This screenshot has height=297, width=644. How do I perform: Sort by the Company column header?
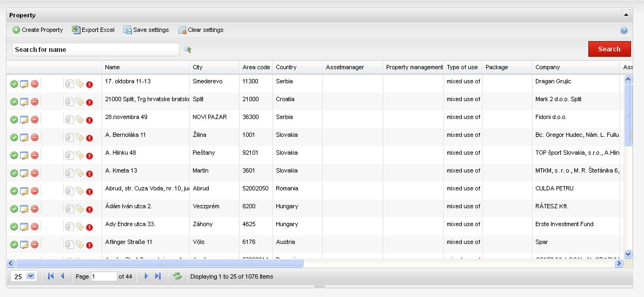pyautogui.click(x=576, y=68)
